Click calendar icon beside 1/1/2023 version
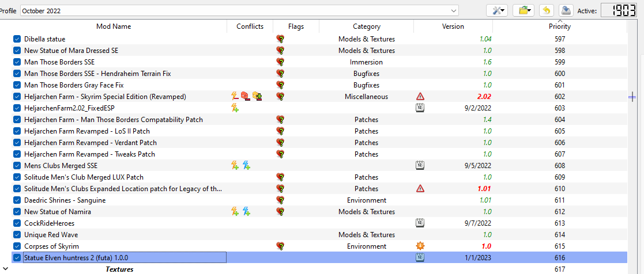Image resolution: width=644 pixels, height=274 pixels. click(420, 257)
